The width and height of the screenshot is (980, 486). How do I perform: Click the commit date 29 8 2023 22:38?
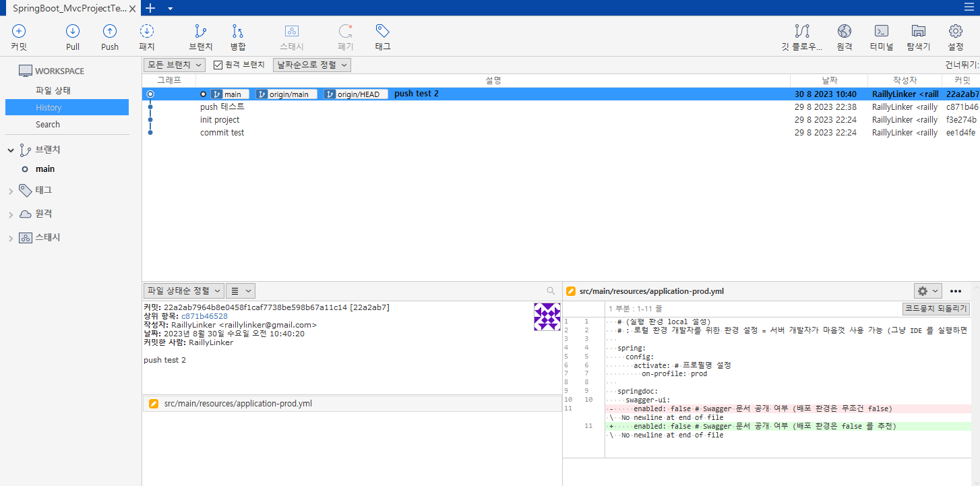[826, 107]
